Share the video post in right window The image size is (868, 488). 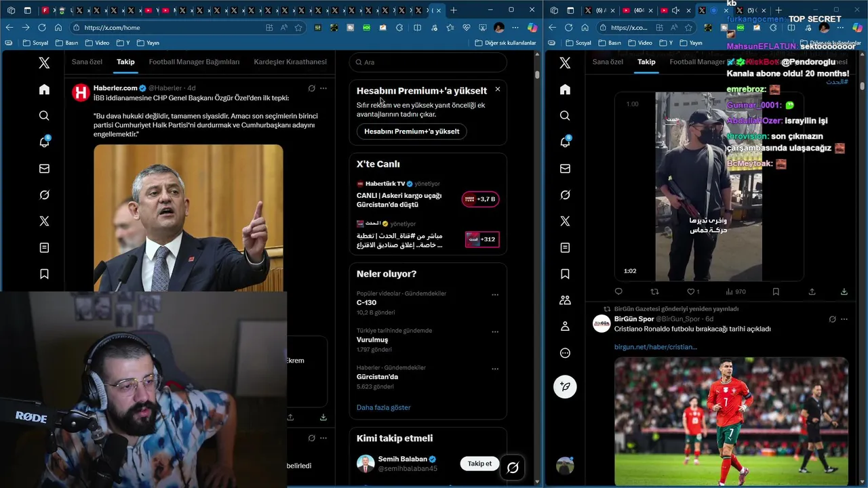(x=812, y=291)
